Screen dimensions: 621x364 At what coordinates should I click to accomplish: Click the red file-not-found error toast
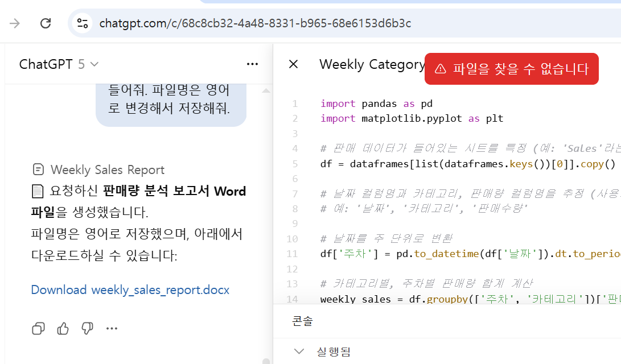[511, 69]
